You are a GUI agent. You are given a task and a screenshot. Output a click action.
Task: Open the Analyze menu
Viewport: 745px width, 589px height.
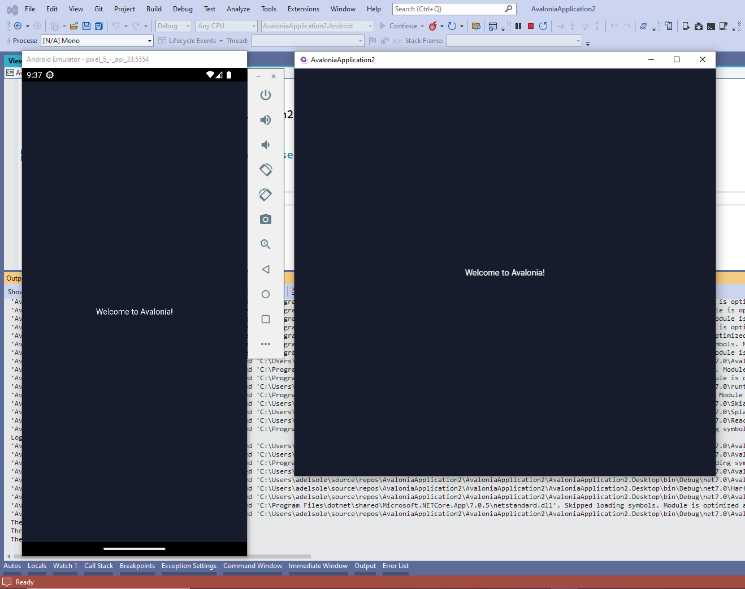(238, 9)
